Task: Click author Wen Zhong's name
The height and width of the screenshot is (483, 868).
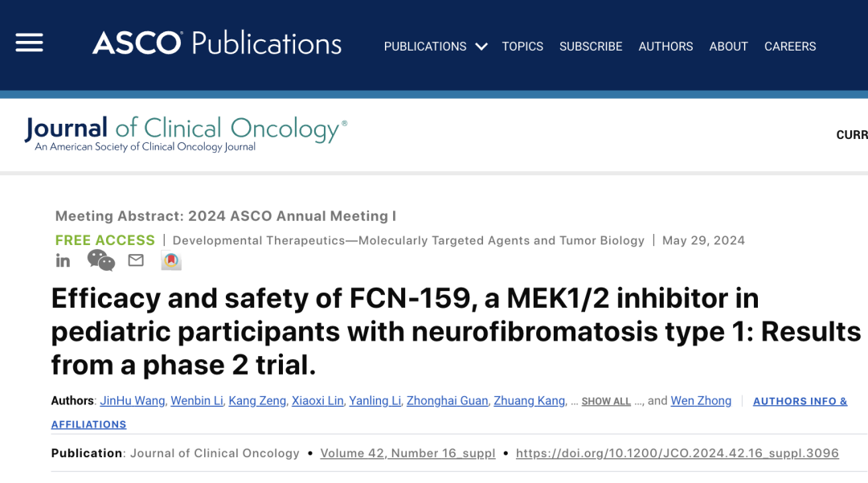Action: pos(701,401)
